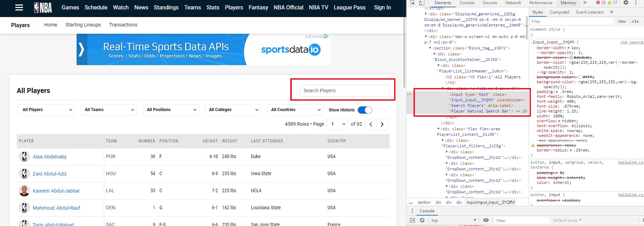Open the All Colleges dropdown
Image resolution: width=644 pixels, height=226 pixels.
[x=233, y=110]
